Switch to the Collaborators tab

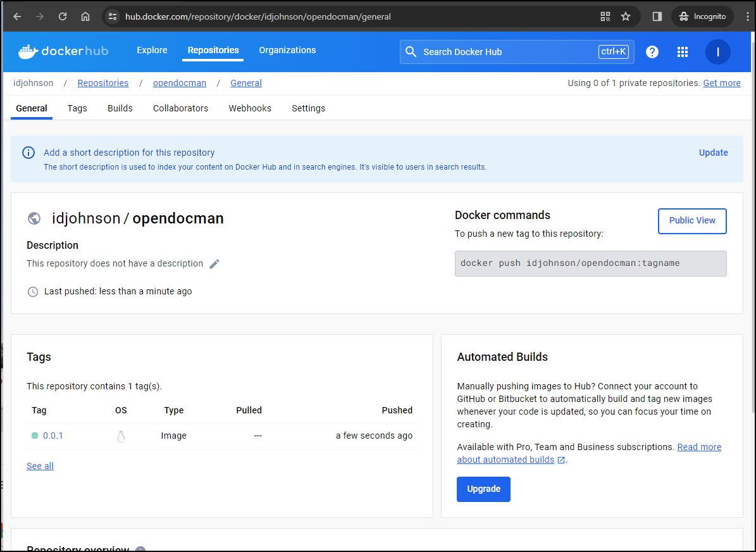point(181,108)
